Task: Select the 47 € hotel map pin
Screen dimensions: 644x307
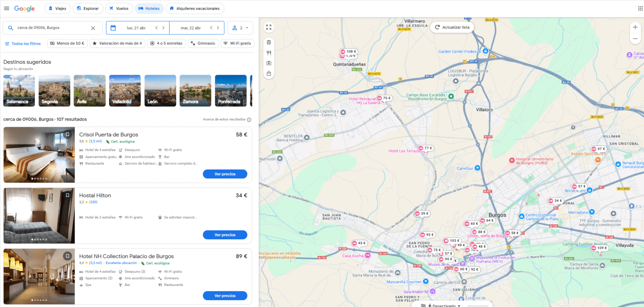Action: tap(599, 149)
